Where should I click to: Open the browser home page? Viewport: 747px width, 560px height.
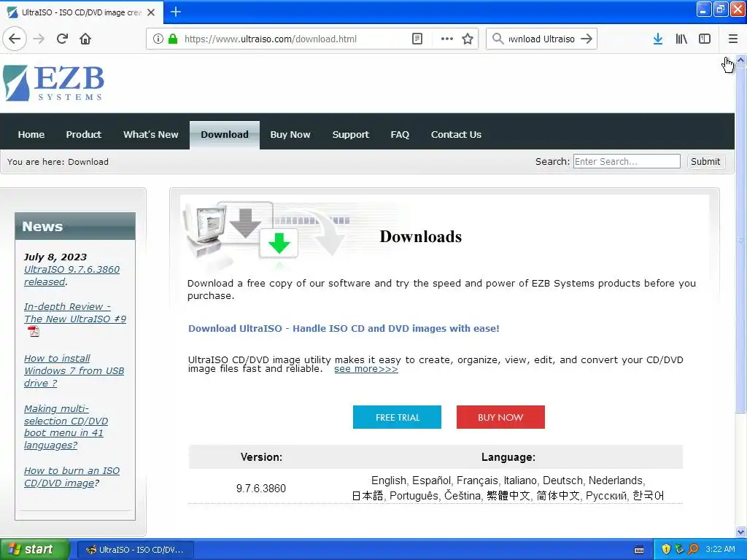pyautogui.click(x=85, y=39)
